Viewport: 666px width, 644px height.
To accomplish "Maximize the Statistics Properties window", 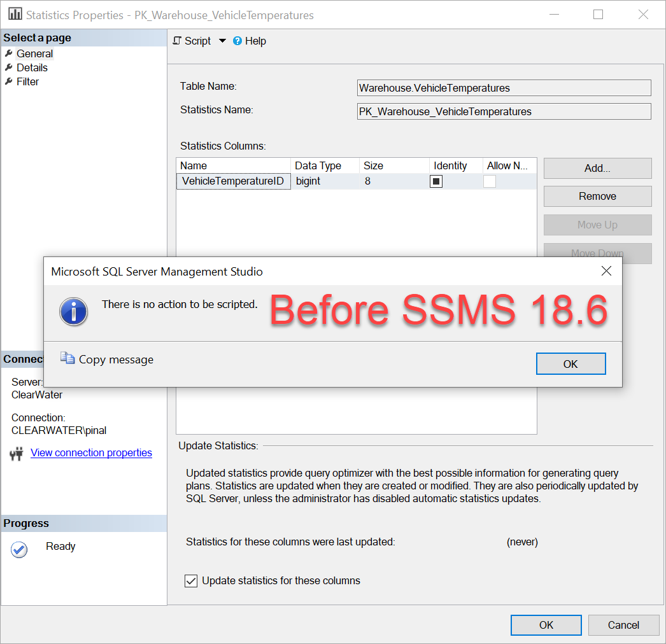I will point(598,15).
